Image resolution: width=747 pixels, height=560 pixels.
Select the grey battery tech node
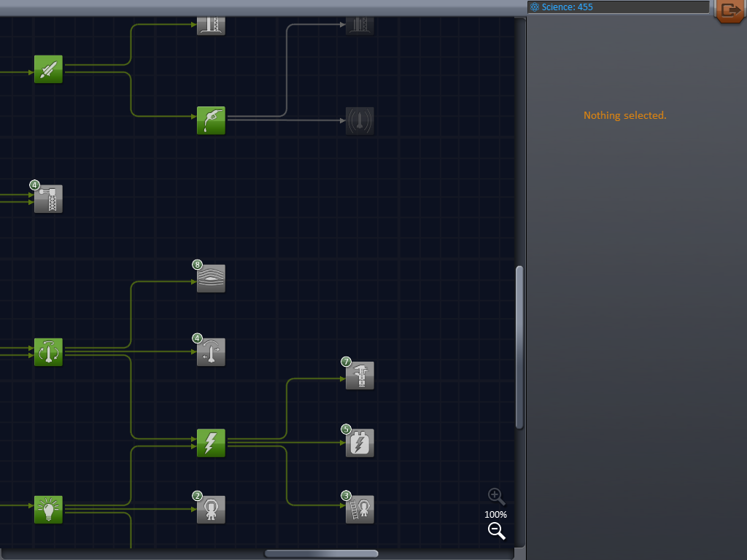coord(360,443)
